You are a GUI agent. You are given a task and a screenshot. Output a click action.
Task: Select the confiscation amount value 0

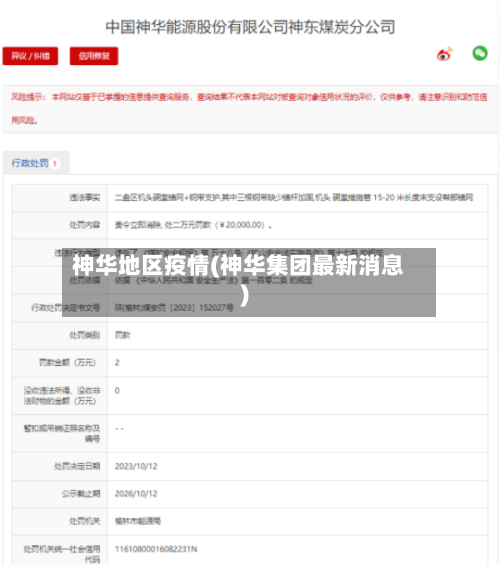coord(117,391)
